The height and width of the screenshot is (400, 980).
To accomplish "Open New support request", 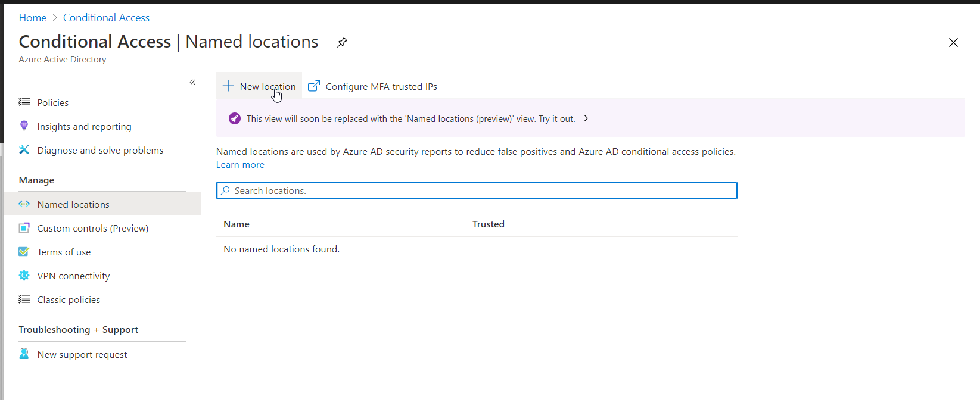I will coord(82,354).
